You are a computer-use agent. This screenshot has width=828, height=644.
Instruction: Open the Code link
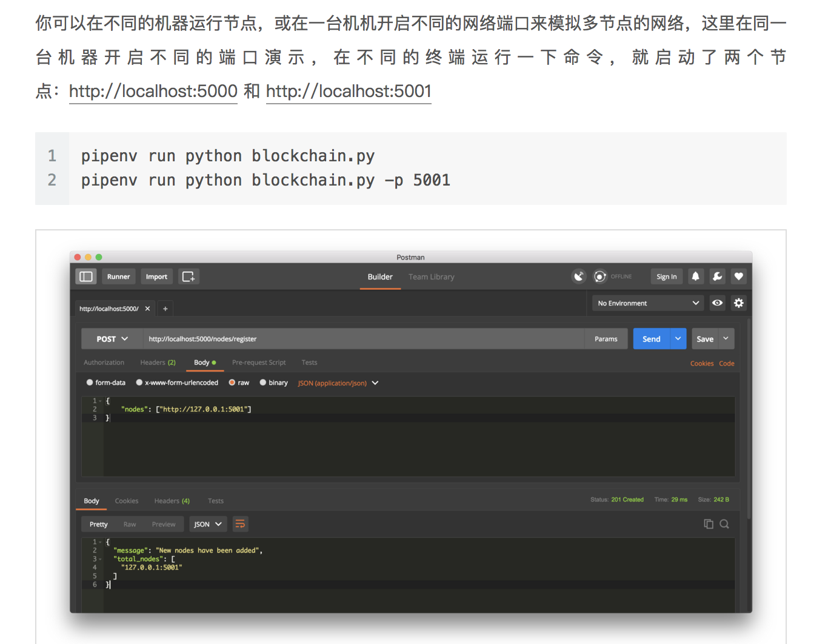(x=727, y=363)
